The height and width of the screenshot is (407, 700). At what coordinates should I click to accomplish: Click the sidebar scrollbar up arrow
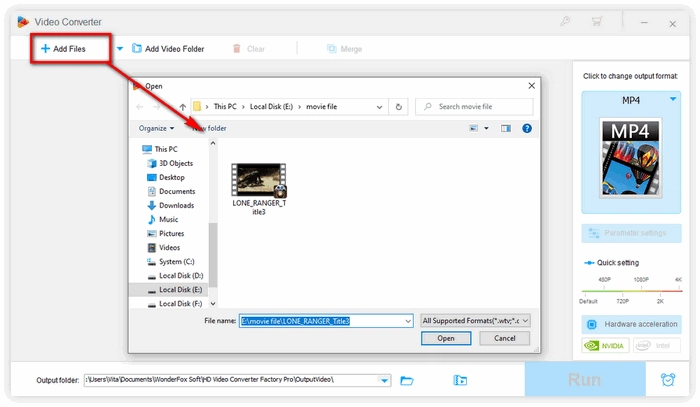(213, 143)
